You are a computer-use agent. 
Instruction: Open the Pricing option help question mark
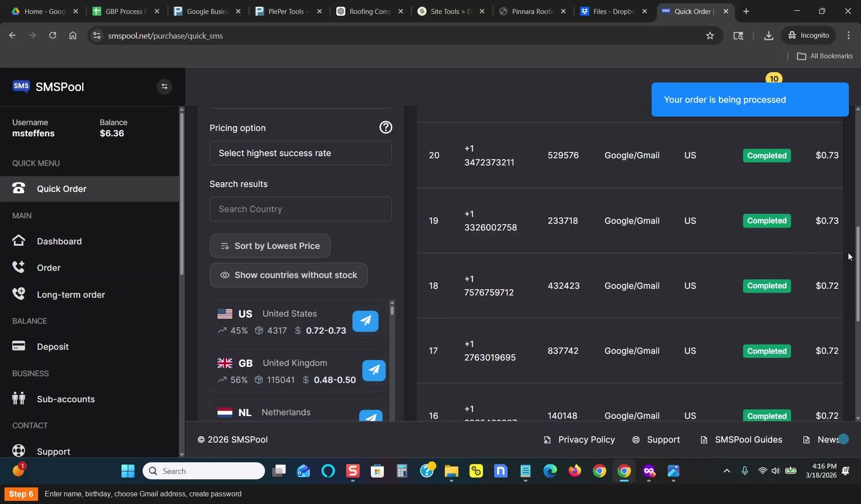tap(386, 127)
